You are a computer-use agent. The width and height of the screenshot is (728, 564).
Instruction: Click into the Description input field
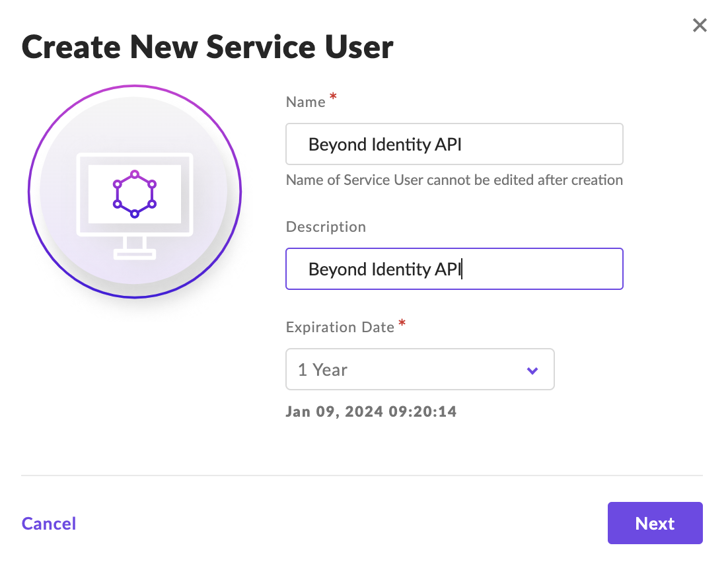[x=454, y=269]
